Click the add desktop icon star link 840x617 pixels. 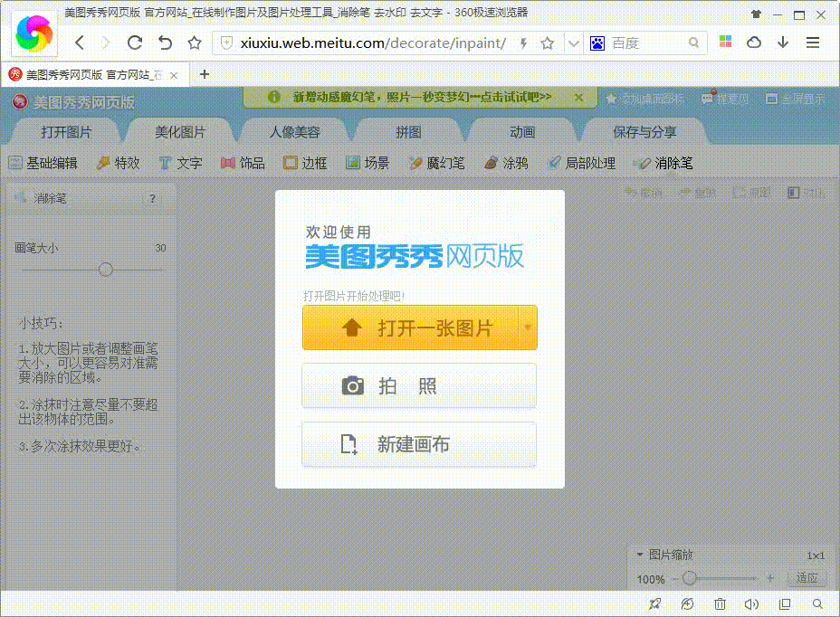tap(644, 100)
